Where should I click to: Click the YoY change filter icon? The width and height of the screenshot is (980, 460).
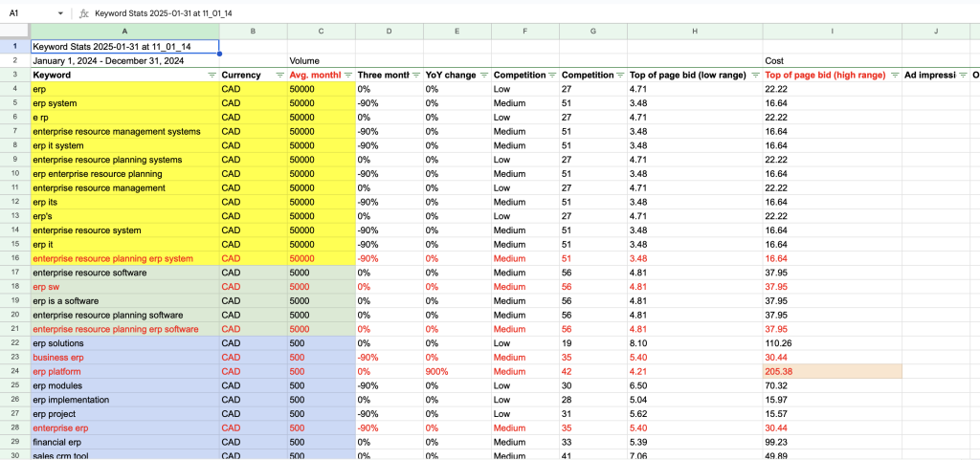tap(483, 75)
